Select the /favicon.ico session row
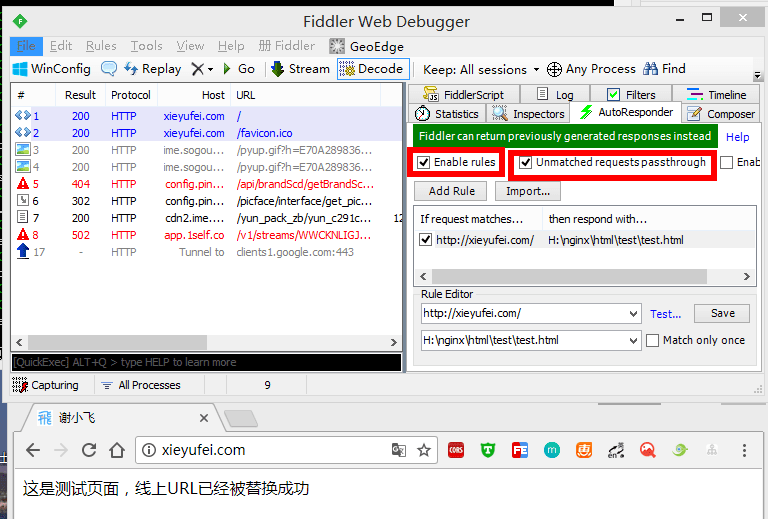 pos(208,133)
